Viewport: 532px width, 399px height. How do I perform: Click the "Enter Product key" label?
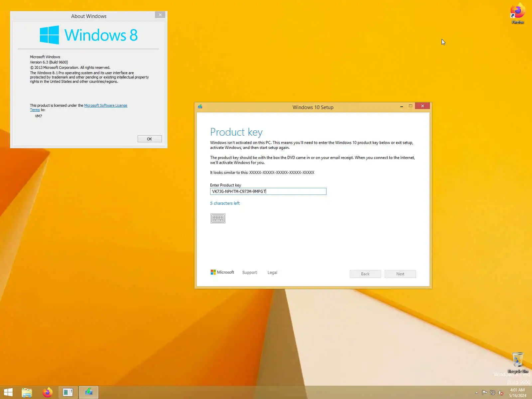(x=225, y=185)
